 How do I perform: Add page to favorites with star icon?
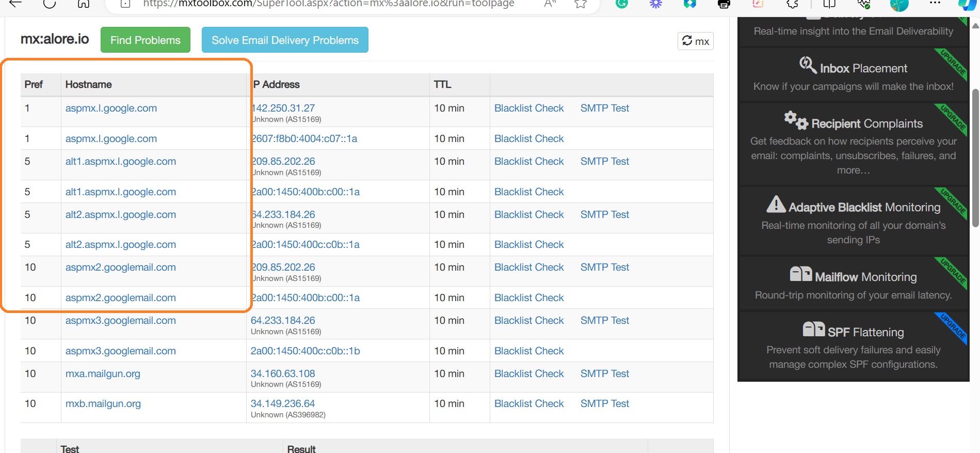[581, 4]
